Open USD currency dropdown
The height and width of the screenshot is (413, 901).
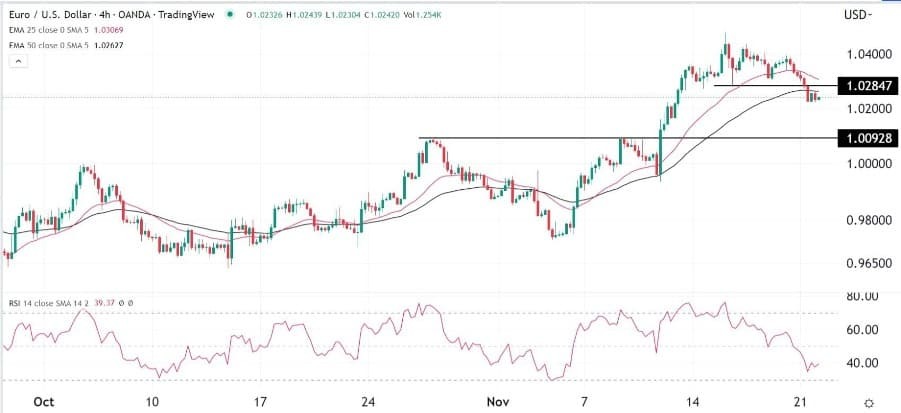coord(858,15)
